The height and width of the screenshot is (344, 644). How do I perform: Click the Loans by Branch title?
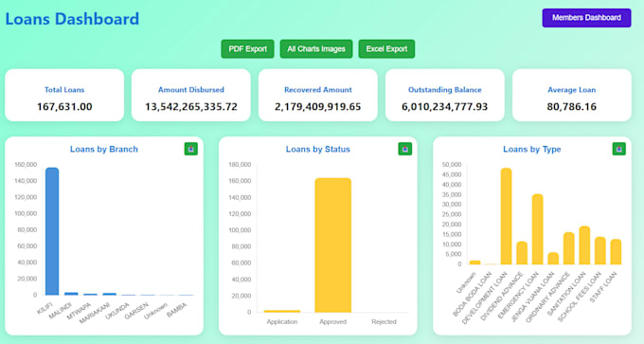pyautogui.click(x=104, y=149)
